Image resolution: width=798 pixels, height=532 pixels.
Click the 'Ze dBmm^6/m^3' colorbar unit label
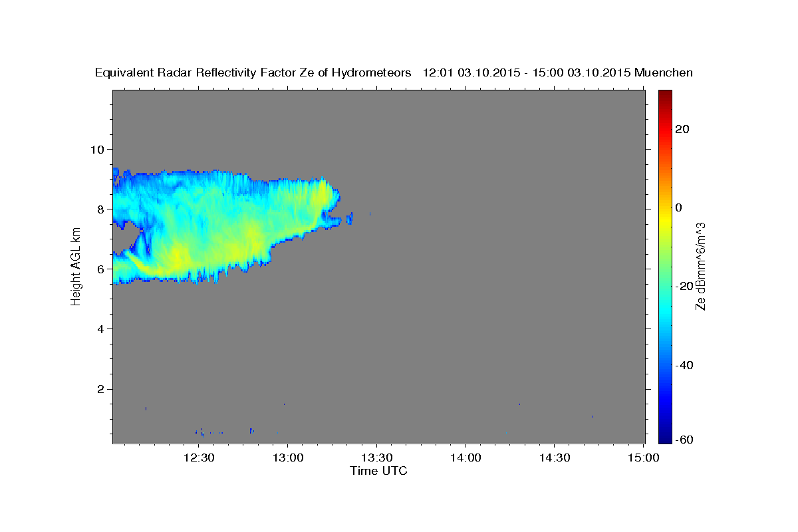(700, 267)
